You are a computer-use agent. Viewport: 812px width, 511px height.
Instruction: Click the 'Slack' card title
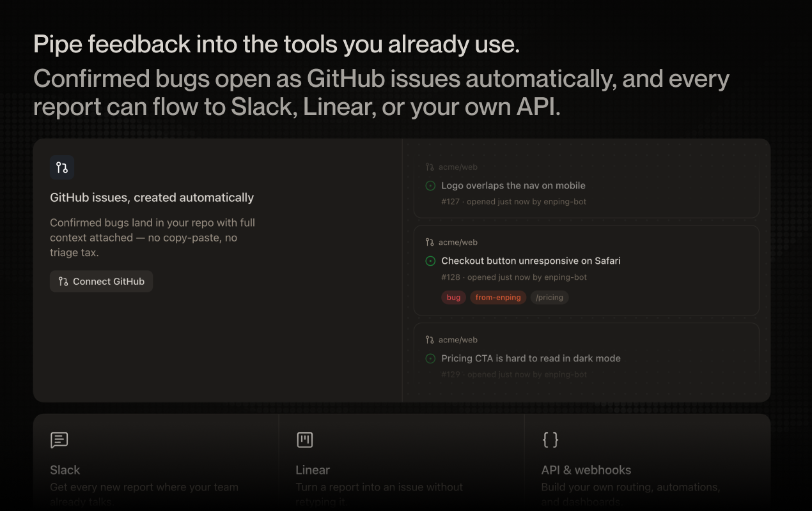[x=65, y=470]
